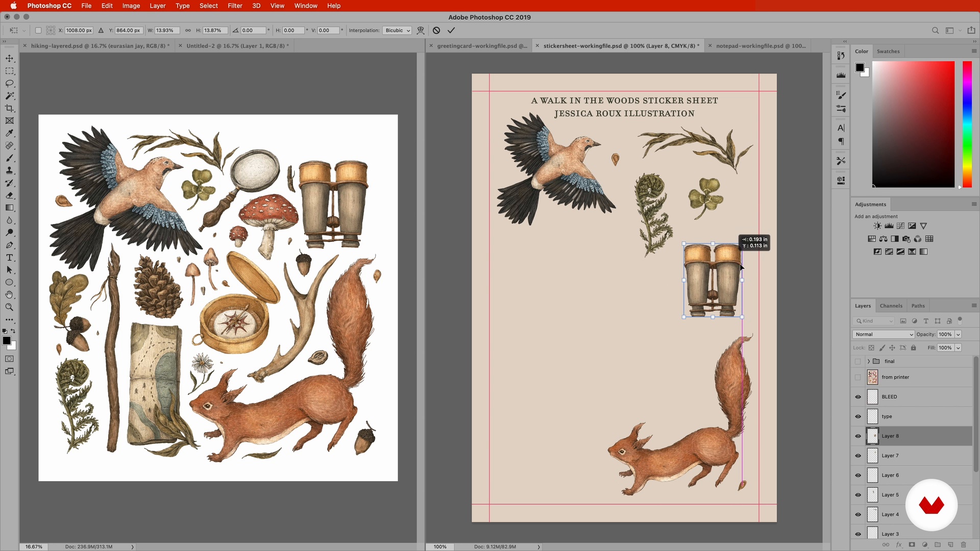Select the Pen tool
980x551 pixels.
point(10,245)
